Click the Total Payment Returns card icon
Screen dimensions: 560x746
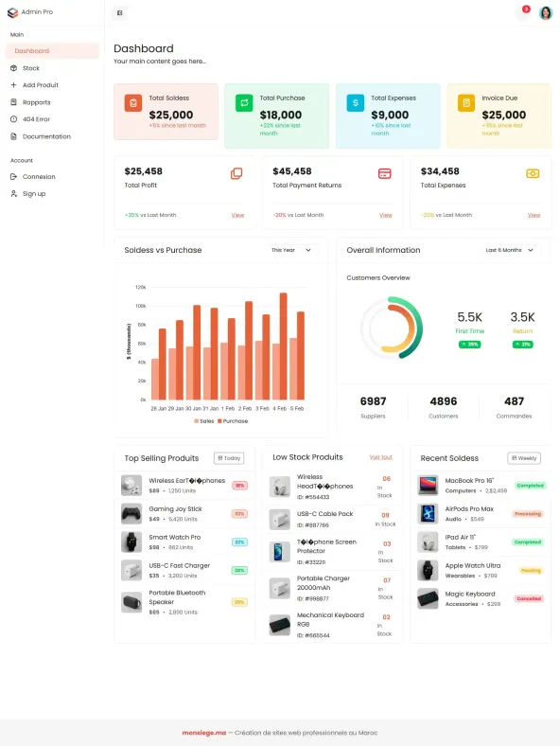click(x=385, y=173)
